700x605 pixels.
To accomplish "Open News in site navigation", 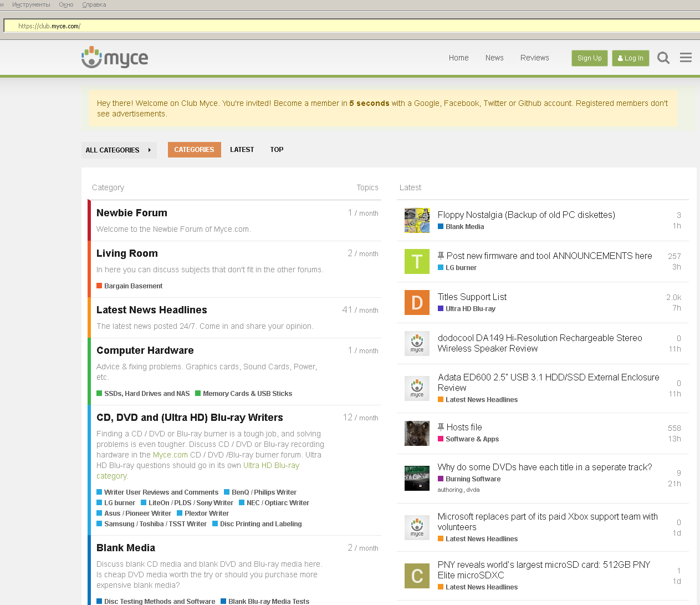I will tap(494, 58).
